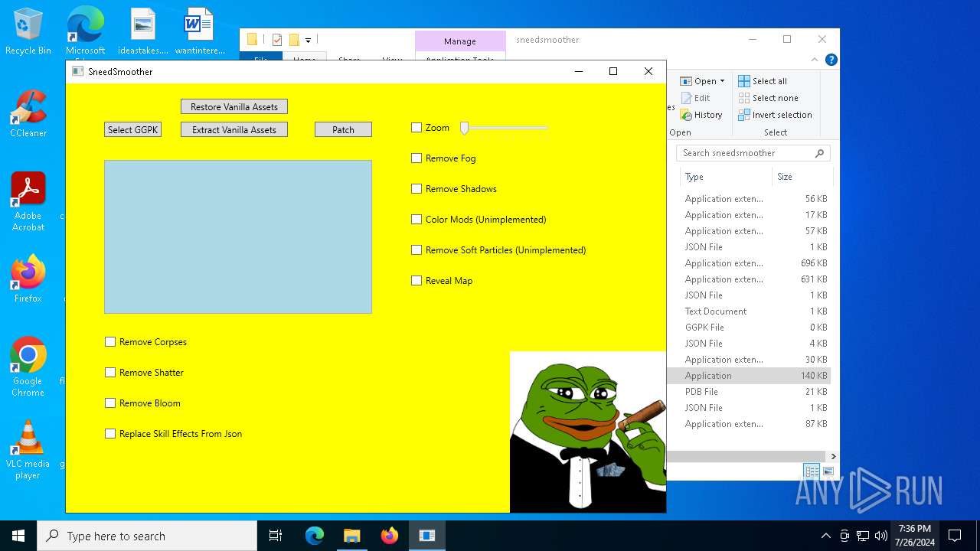Switch Explorer to large icons view

click(x=828, y=471)
